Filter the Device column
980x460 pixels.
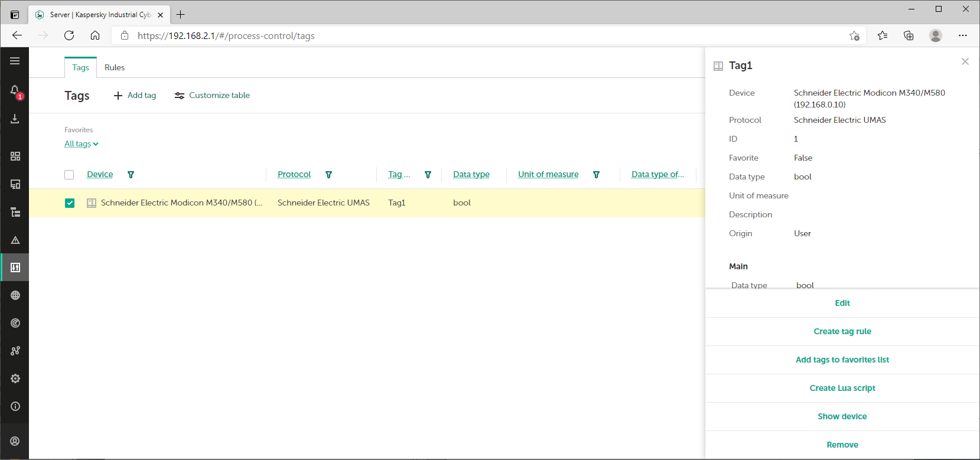pyautogui.click(x=131, y=175)
